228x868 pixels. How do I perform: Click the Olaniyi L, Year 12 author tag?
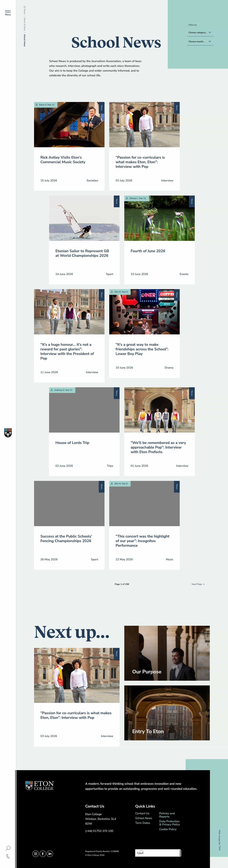(137, 198)
